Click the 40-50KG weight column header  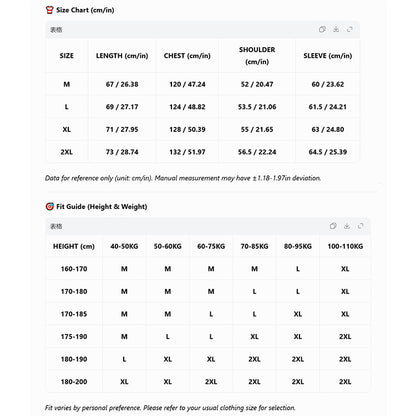click(x=124, y=246)
